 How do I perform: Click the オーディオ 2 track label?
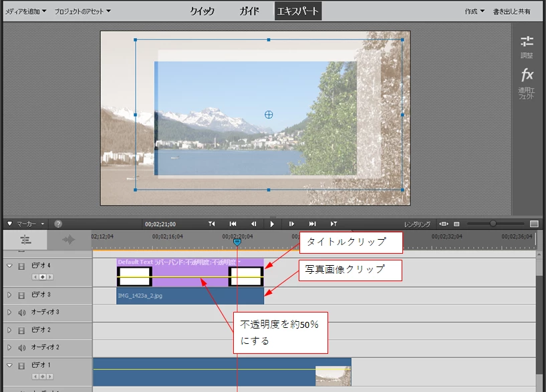[x=45, y=347]
